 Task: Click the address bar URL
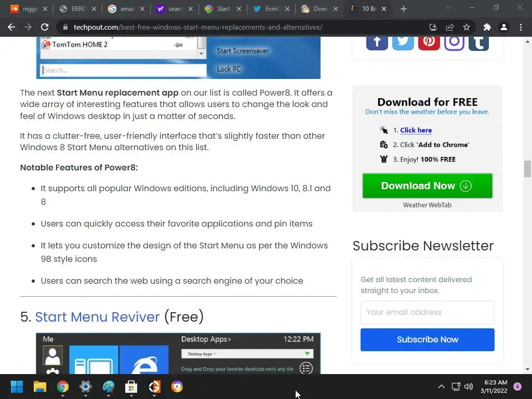tap(198, 27)
